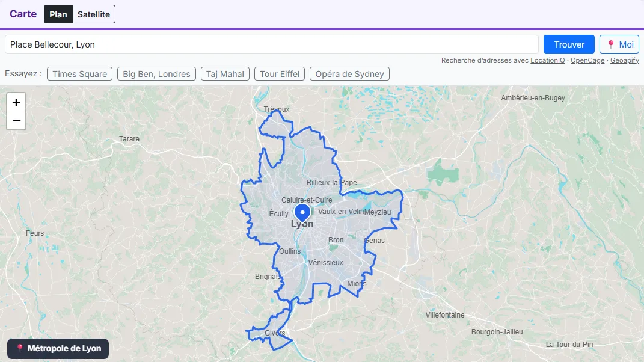Click the Oullins map label
This screenshot has width=644, height=362.
pos(290,251)
